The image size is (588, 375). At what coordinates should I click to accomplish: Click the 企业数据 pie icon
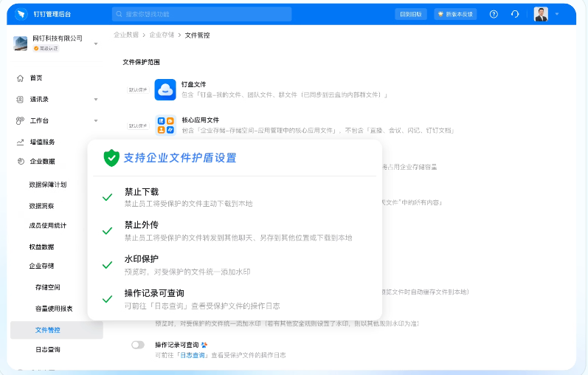tap(21, 162)
